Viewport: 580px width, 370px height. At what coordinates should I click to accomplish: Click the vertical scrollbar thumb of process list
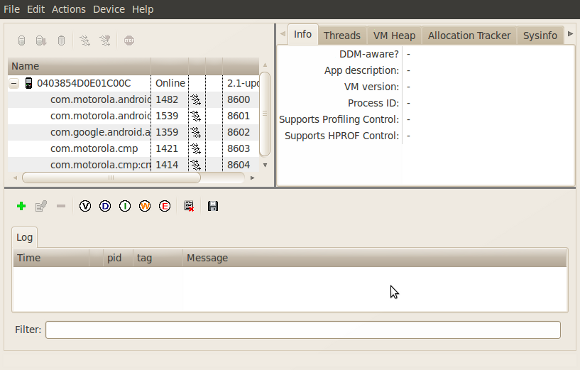pos(265,114)
